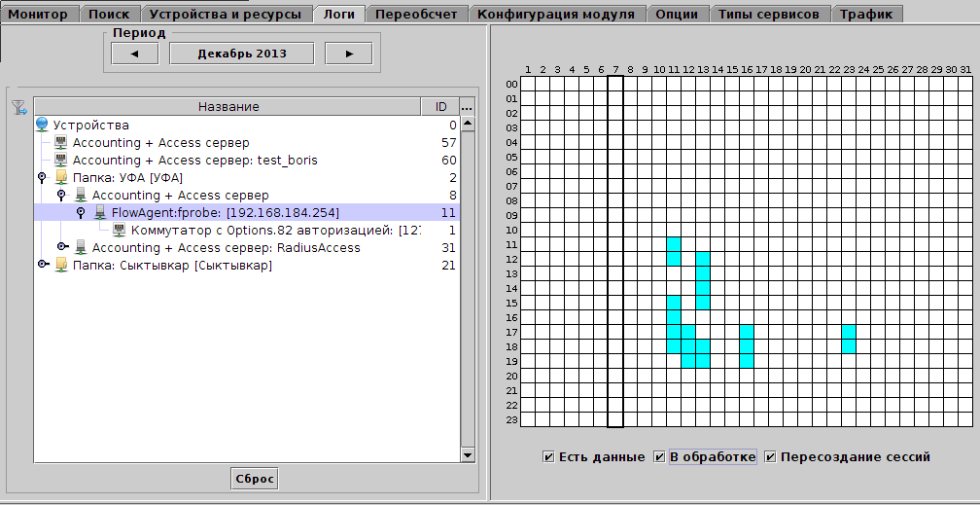Collapse the Папка: УФА tree node
980x505 pixels.
42,177
